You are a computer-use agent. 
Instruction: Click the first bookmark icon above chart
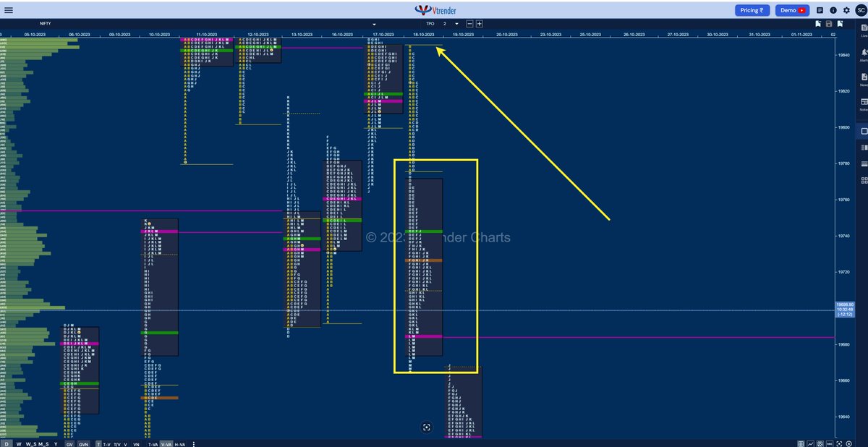click(x=818, y=24)
